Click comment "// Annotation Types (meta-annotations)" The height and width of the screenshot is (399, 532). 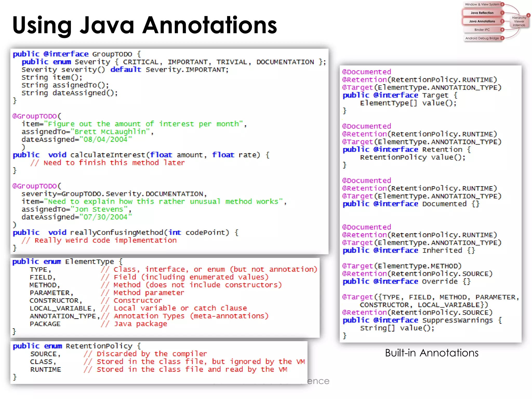click(185, 316)
